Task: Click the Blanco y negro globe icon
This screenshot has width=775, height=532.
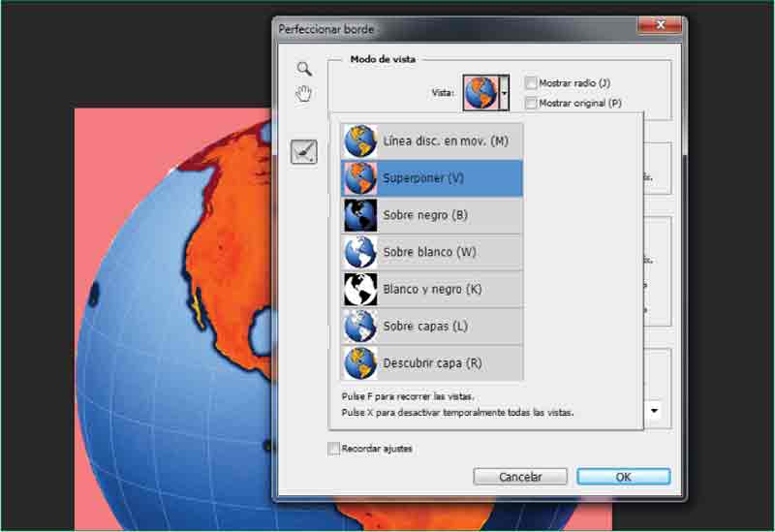Action: tap(360, 289)
